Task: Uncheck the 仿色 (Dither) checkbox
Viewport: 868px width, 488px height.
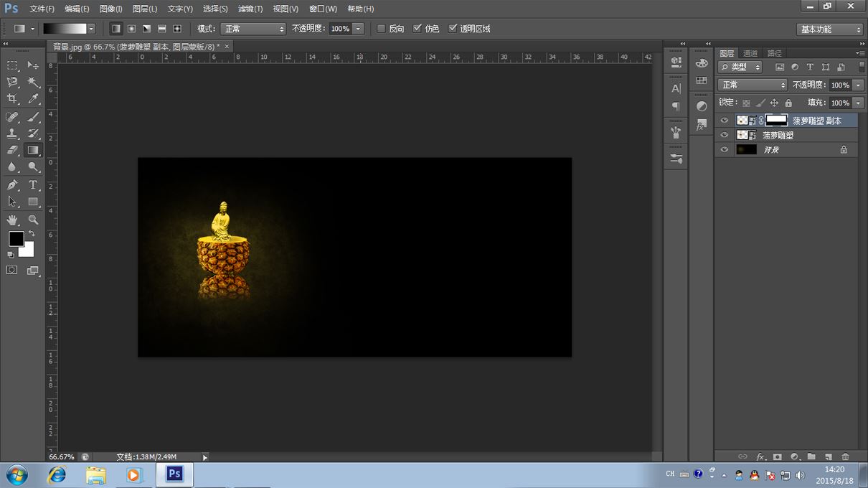Action: click(418, 29)
